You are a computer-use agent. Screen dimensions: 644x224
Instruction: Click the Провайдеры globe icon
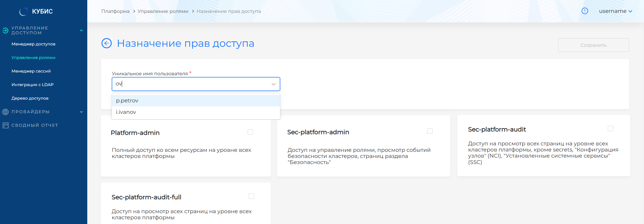5,112
